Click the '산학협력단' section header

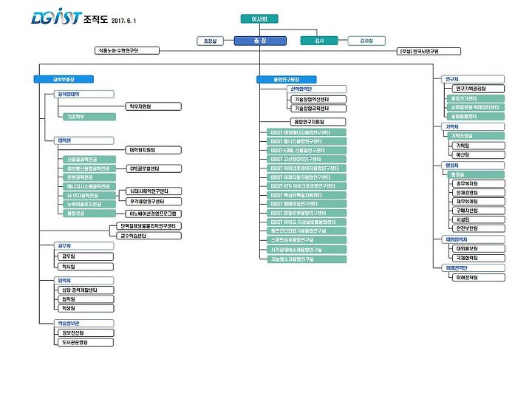317,89
